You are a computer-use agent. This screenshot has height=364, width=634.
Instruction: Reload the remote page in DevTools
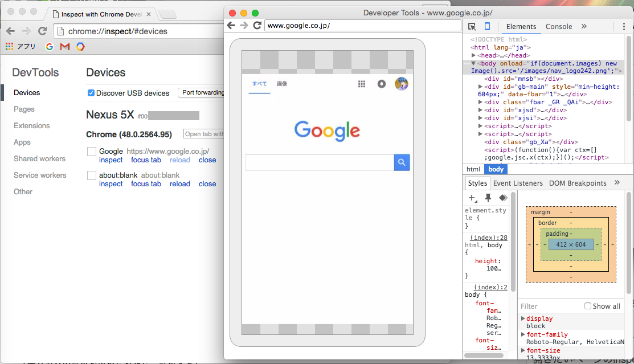[x=257, y=26]
